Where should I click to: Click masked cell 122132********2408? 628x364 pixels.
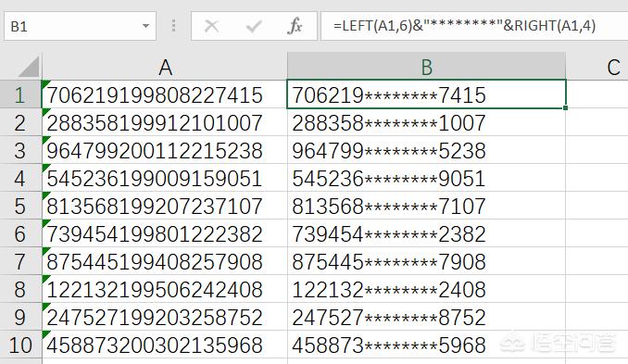[427, 289]
